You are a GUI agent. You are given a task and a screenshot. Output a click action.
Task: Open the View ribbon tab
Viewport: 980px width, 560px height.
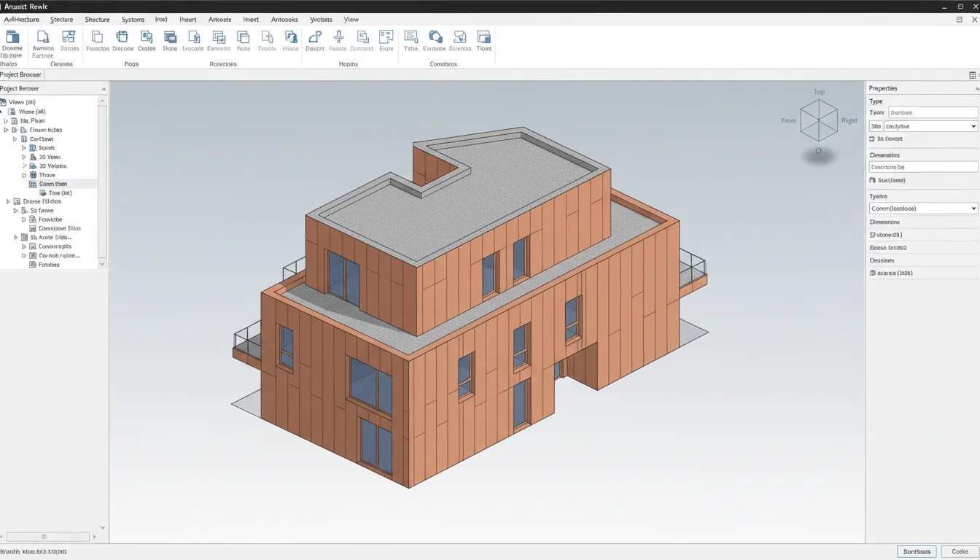[351, 20]
